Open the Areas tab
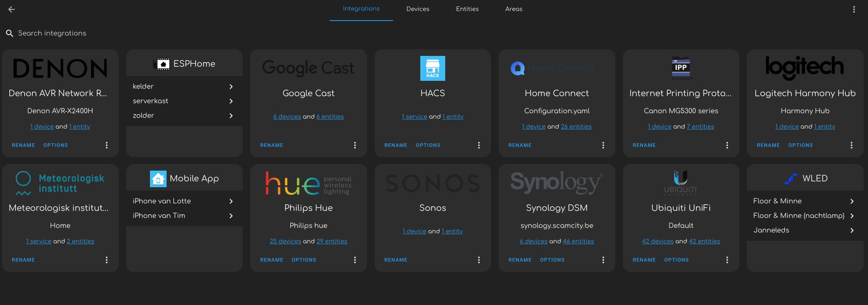The image size is (868, 305). pyautogui.click(x=513, y=9)
